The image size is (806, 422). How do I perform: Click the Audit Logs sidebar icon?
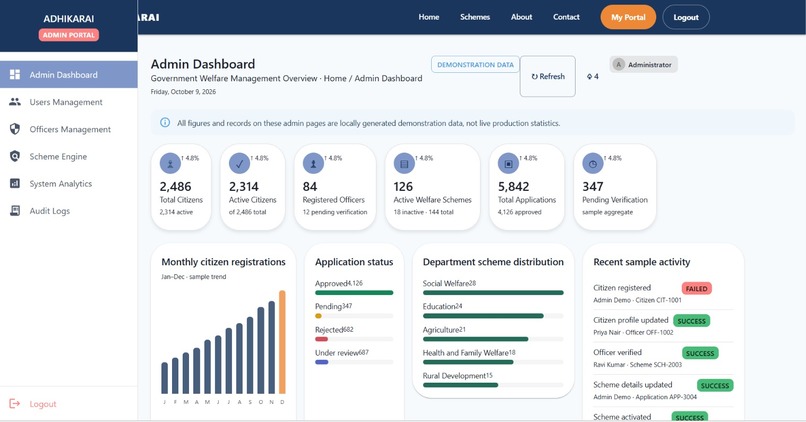tap(15, 211)
